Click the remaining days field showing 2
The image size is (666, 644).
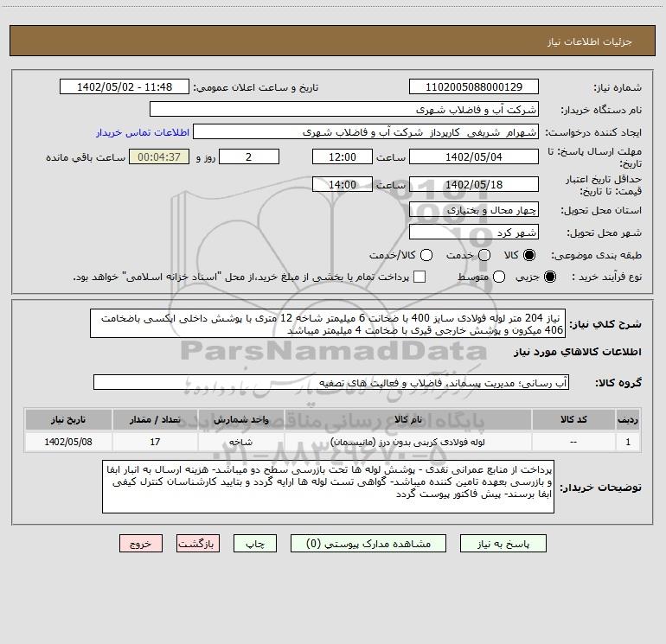[249, 156]
